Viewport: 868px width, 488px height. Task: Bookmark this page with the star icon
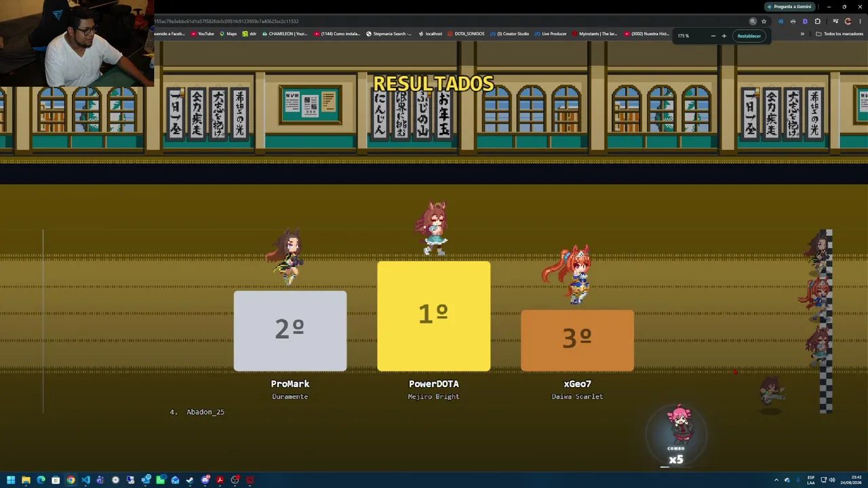point(764,21)
